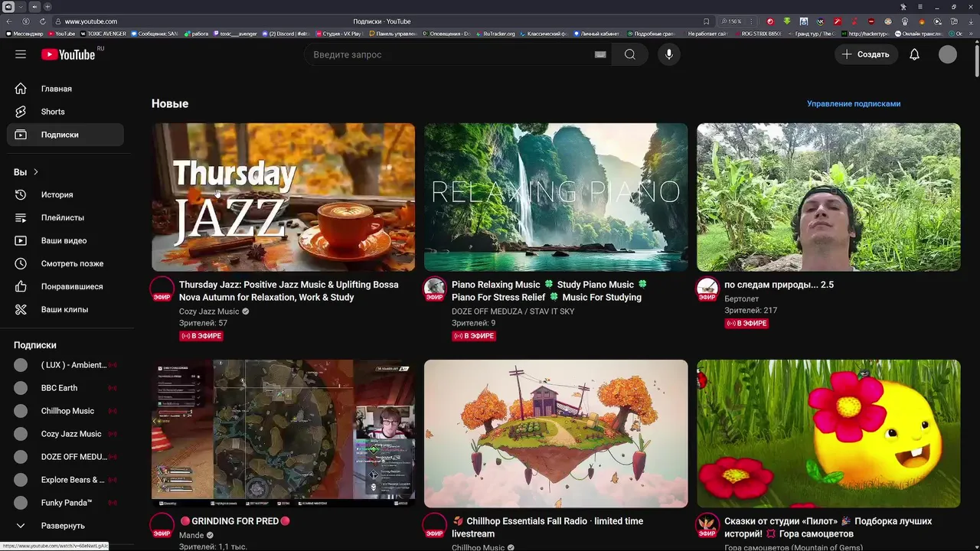The width and height of the screenshot is (980, 551).
Task: Open Chillhop Essentials Fall Radio title
Action: click(547, 527)
